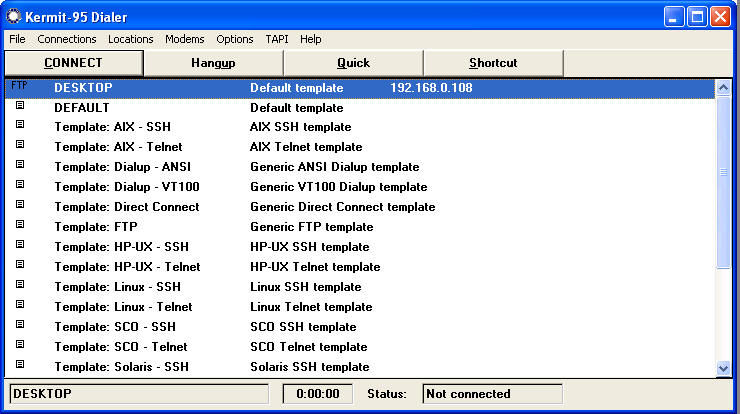740x414 pixels.
Task: Click the Quick connection button
Action: click(x=353, y=63)
